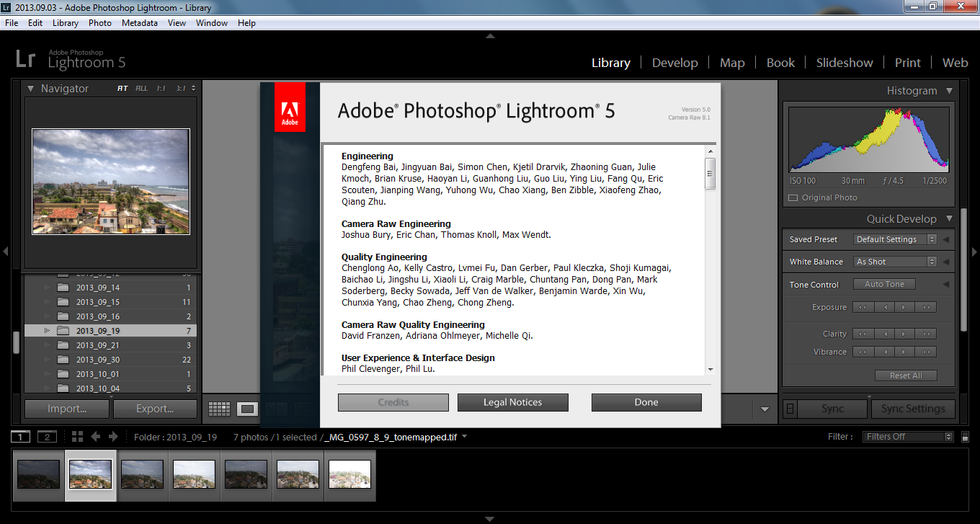Image resolution: width=980 pixels, height=524 pixels.
Task: Click Done to close About dialog
Action: (646, 402)
